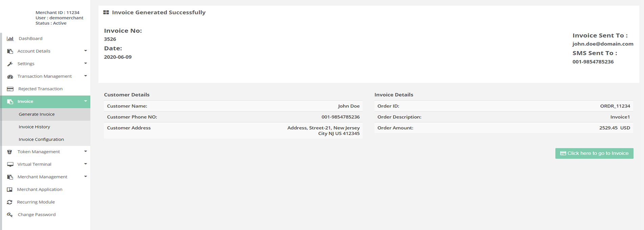Select Generate Invoice submenu item
The image size is (644, 230).
tap(37, 114)
